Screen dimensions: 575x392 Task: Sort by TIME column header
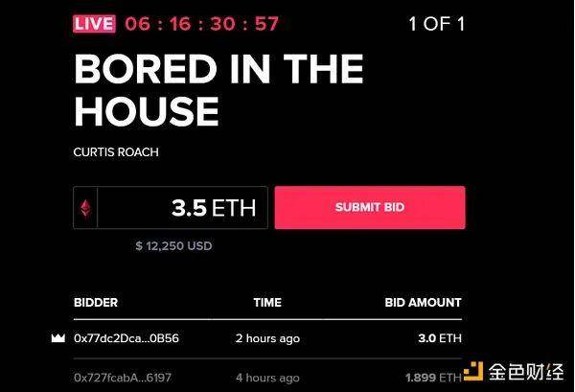[x=267, y=303]
